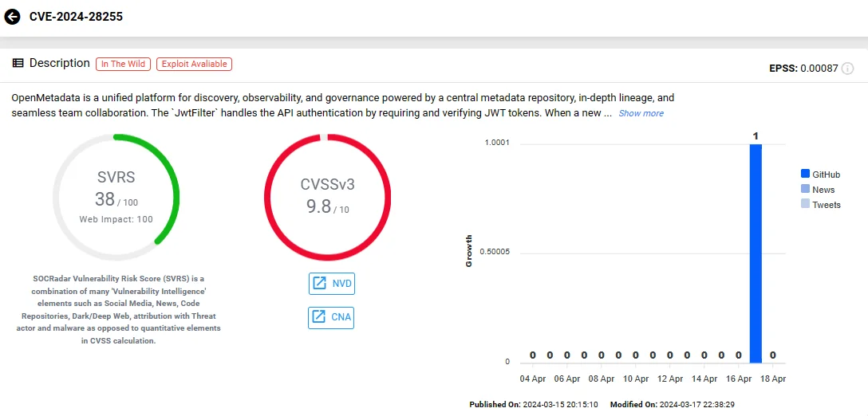Click the 04 Apr axis label
868x416 pixels.
[533, 379]
